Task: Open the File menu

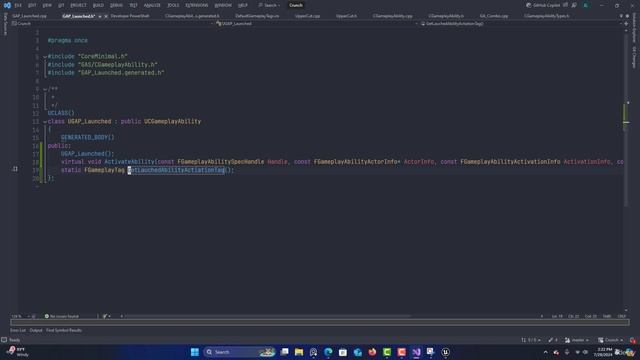Action: pyautogui.click(x=18, y=5)
